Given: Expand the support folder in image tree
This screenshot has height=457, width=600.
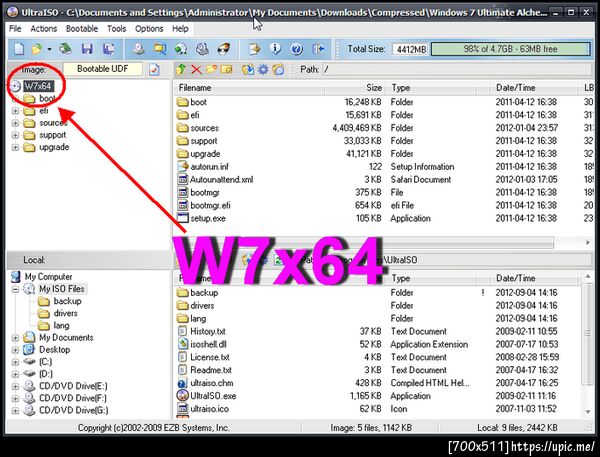Looking at the screenshot, I should point(15,135).
